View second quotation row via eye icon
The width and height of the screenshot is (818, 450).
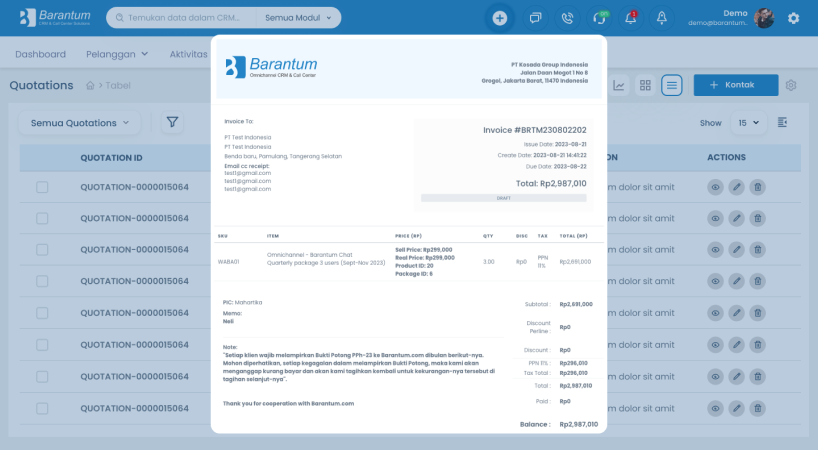[x=715, y=218]
